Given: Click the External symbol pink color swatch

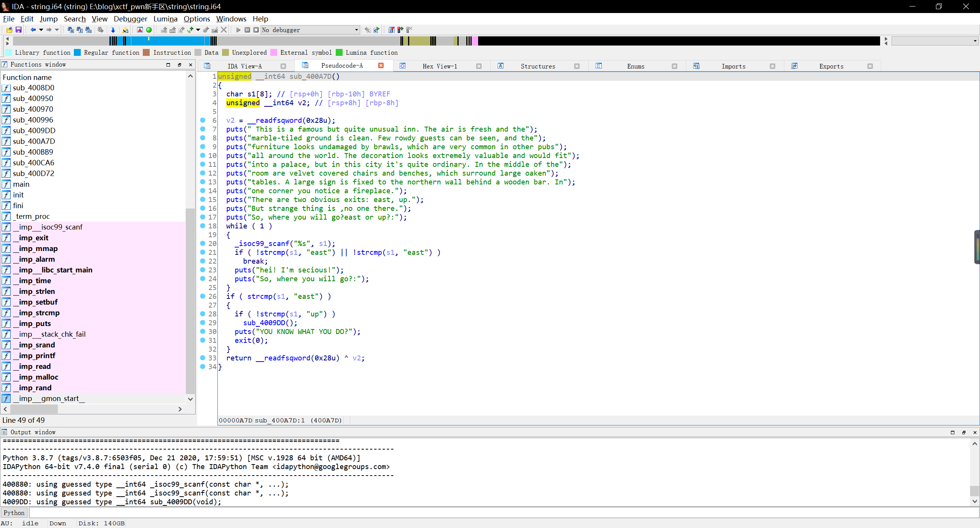Looking at the screenshot, I should [274, 53].
